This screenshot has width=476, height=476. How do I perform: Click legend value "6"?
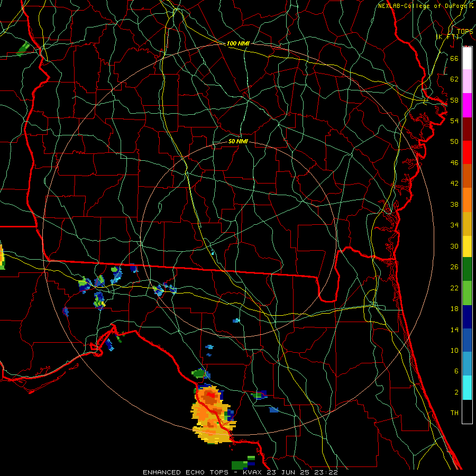pos(456,371)
